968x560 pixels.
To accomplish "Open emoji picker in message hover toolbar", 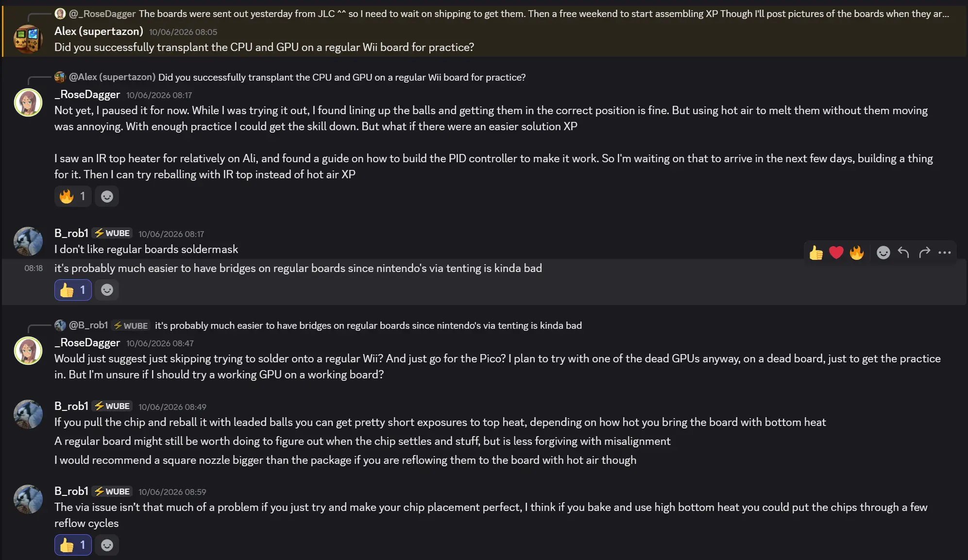I will pos(883,253).
